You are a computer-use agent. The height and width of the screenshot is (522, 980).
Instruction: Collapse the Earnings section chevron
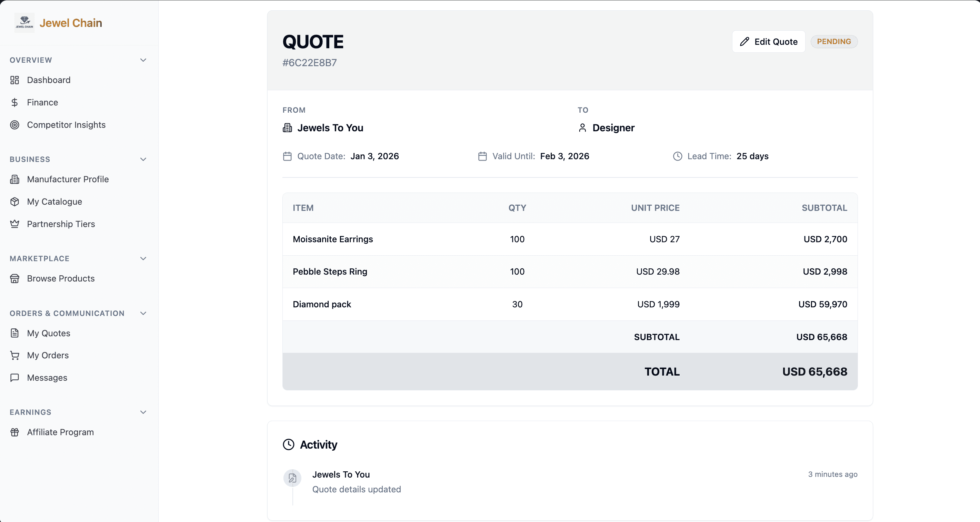pyautogui.click(x=143, y=412)
